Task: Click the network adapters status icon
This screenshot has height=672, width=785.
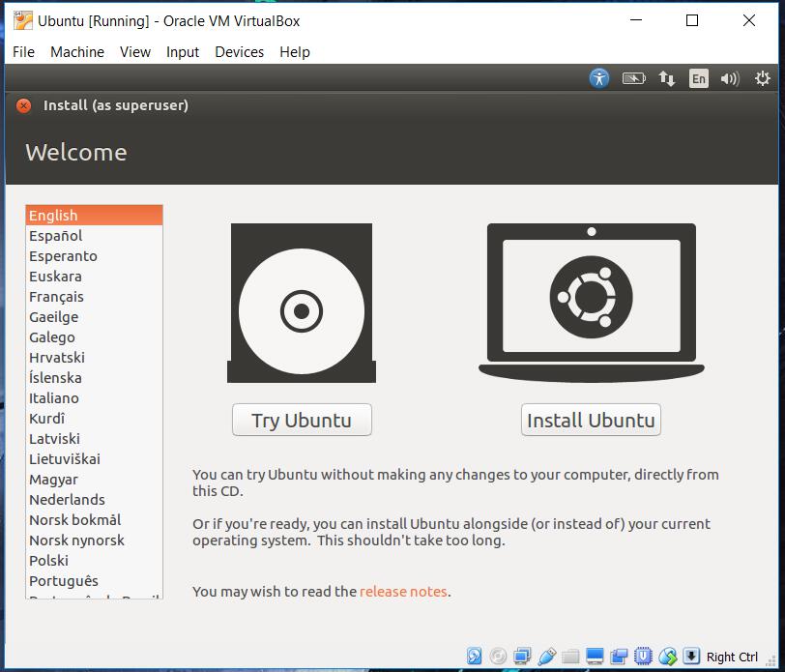Action: [522, 656]
